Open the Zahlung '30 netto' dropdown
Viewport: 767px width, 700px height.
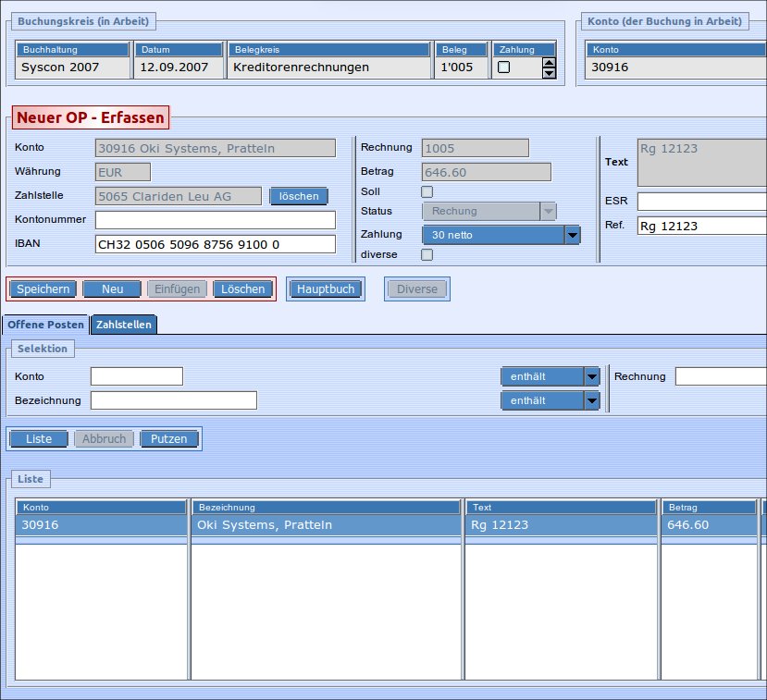(573, 235)
